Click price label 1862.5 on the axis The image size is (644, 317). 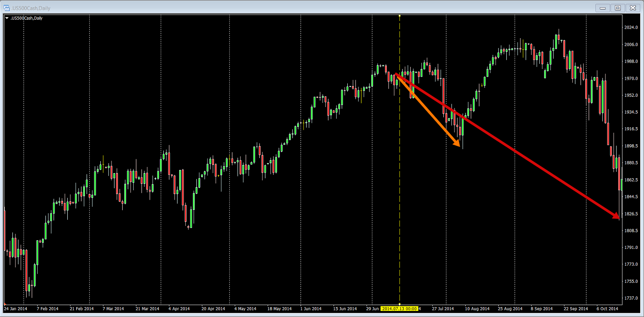[x=630, y=180]
